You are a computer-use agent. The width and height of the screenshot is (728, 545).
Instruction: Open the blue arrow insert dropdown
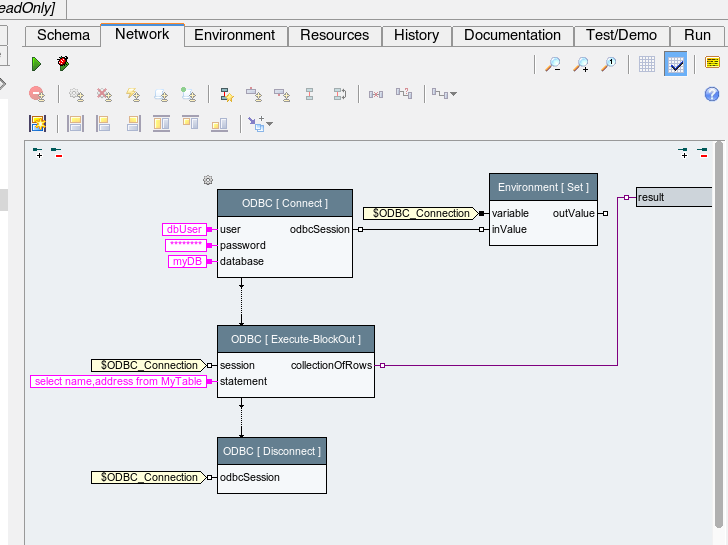click(268, 125)
